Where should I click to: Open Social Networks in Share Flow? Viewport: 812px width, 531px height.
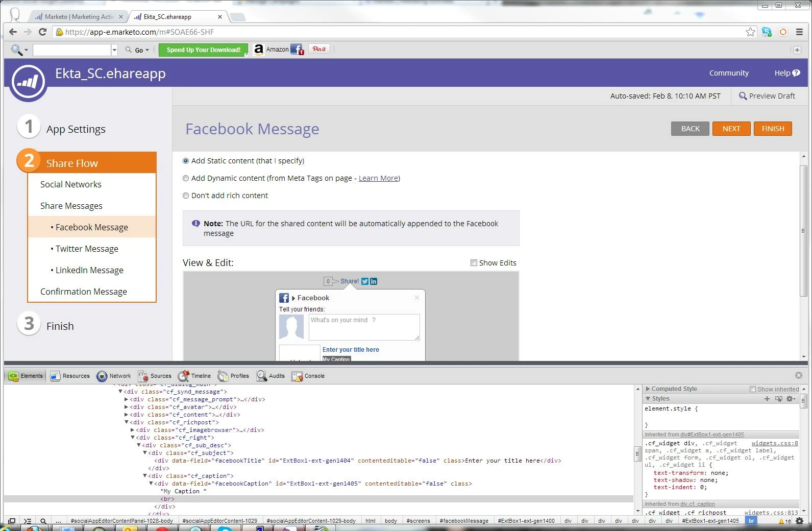pos(71,184)
